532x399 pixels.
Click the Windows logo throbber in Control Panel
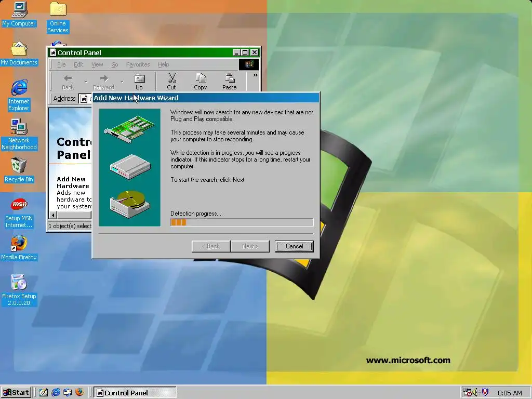pos(249,64)
